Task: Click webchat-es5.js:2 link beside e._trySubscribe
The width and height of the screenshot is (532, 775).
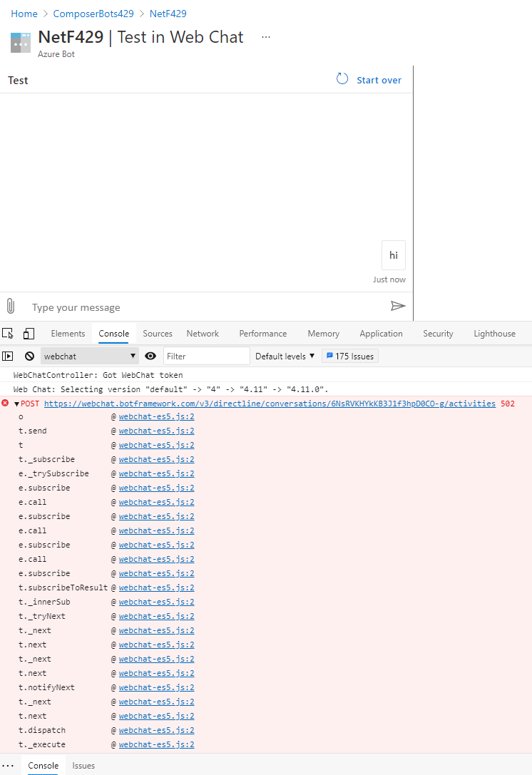Action: click(156, 473)
